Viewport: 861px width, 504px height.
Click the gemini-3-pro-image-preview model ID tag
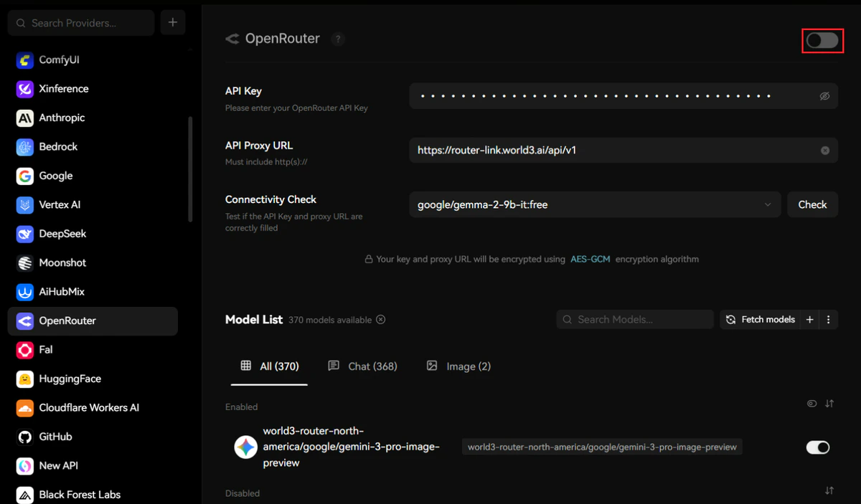click(x=602, y=447)
